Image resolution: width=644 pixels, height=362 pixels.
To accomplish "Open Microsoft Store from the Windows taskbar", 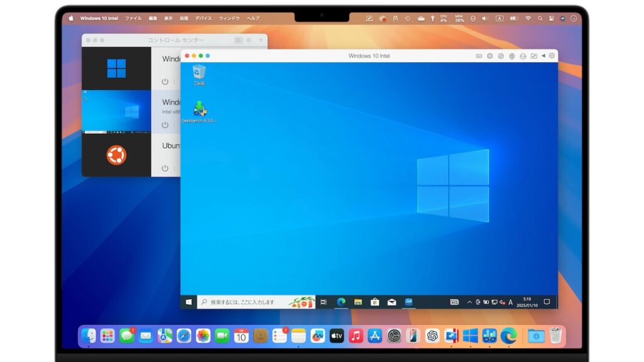I will coord(375,302).
